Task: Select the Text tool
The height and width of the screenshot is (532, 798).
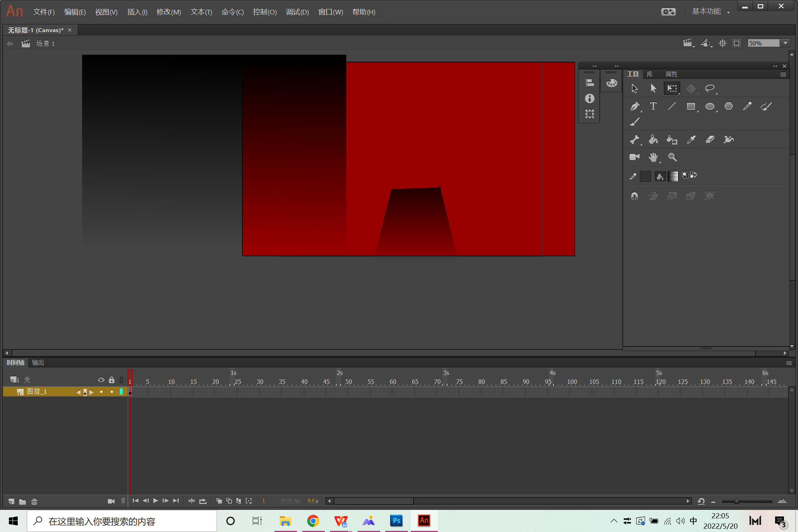Action: (x=653, y=106)
